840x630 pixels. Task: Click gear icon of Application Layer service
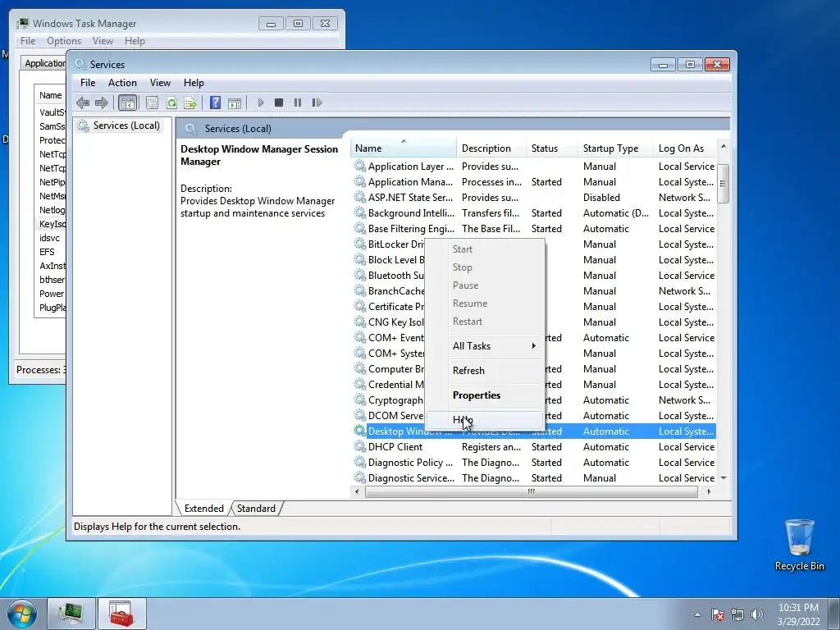click(x=360, y=166)
